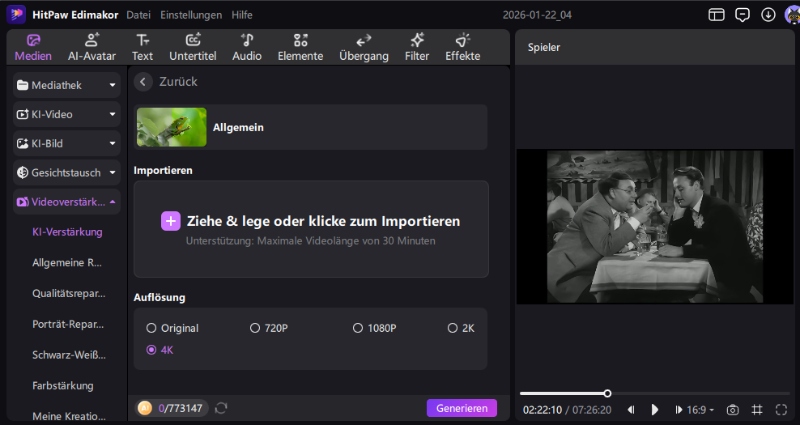Viewport: 800px width, 425px height.
Task: Enter fullscreen preview mode
Action: click(781, 410)
